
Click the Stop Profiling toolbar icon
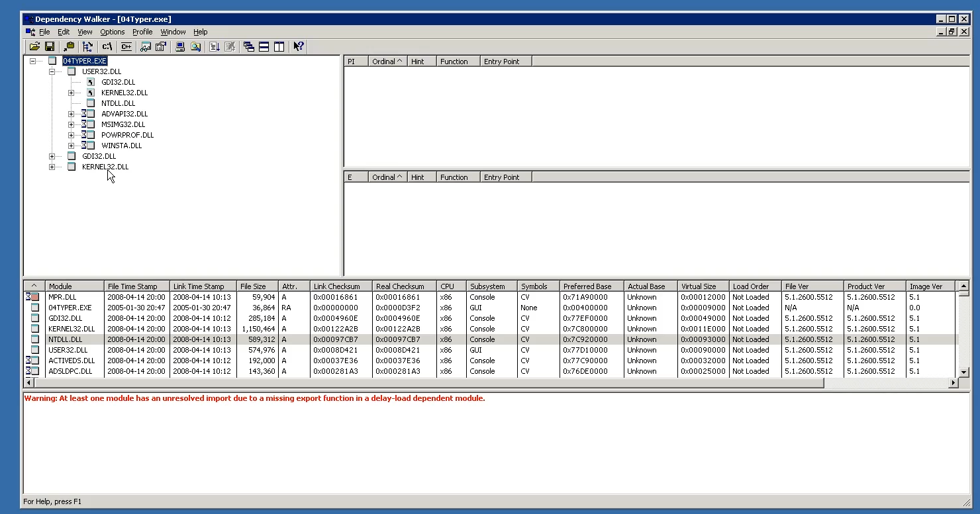point(230,46)
